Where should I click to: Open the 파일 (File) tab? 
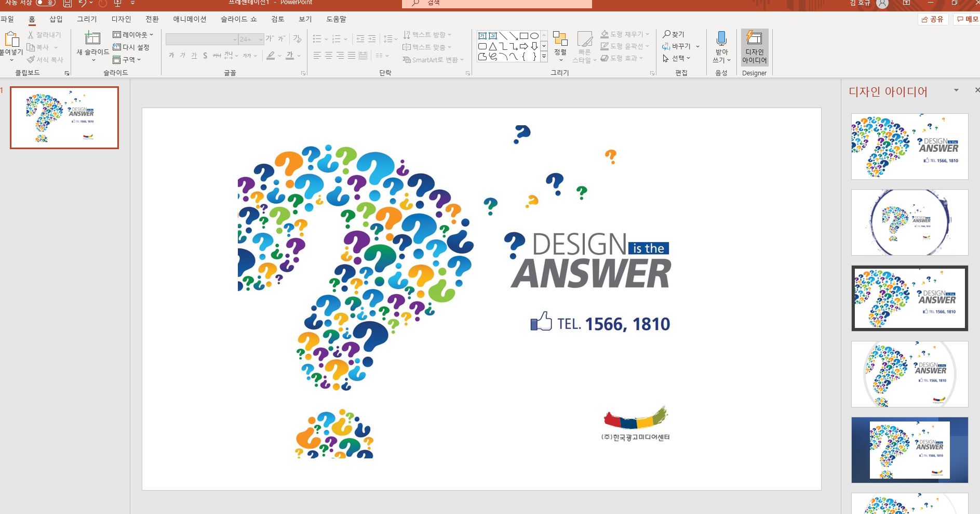tap(7, 19)
